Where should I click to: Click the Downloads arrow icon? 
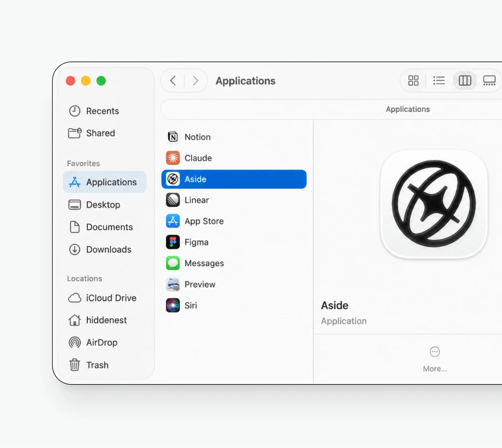point(75,250)
